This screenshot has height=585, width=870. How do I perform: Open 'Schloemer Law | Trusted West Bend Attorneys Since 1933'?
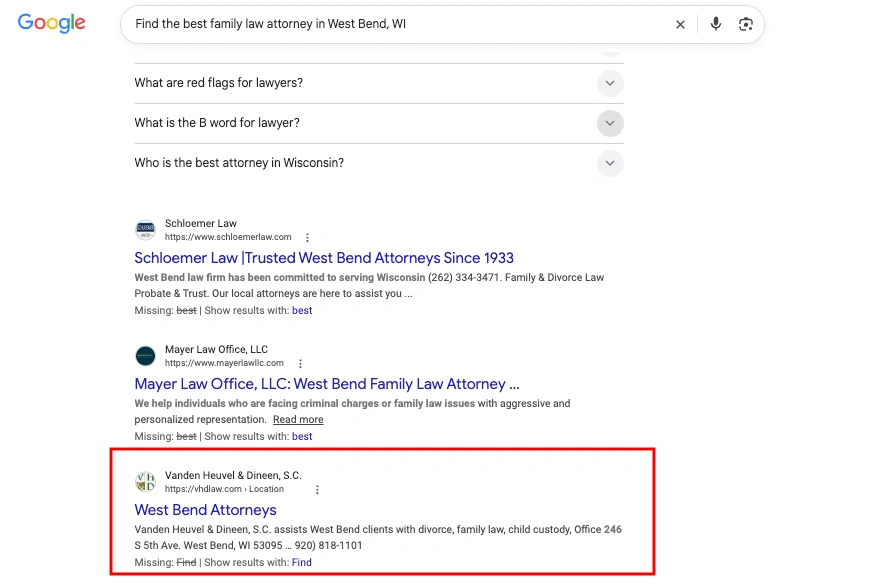point(324,258)
